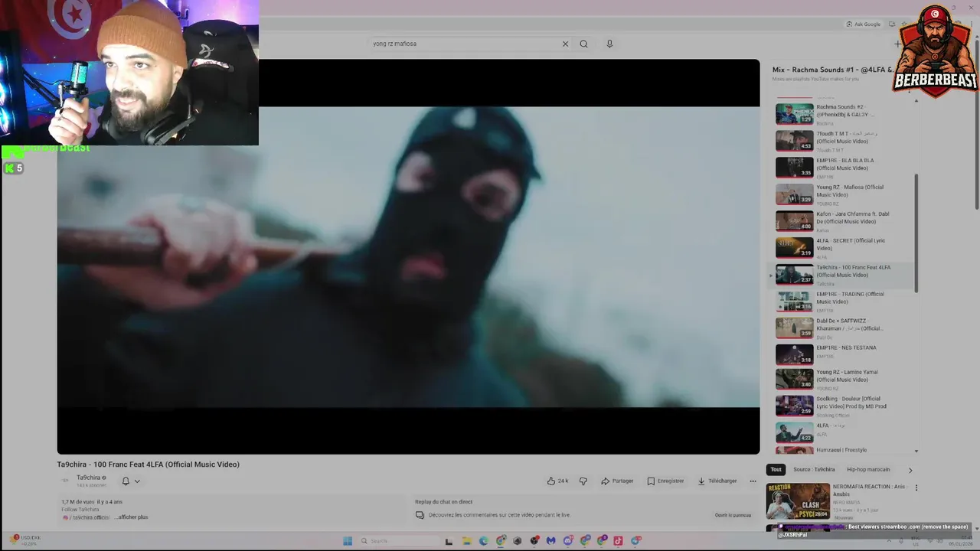980x551 pixels.
Task: Download video via Télécharger button
Action: [x=717, y=481]
